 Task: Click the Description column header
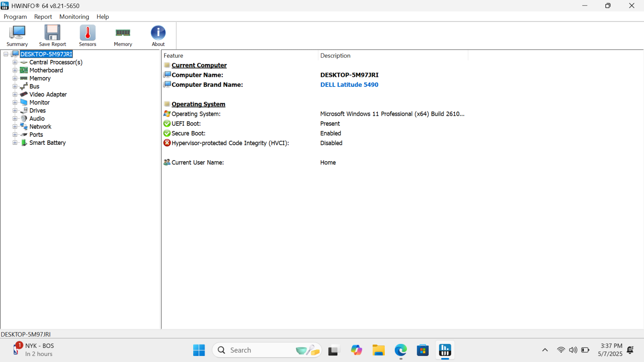(335, 56)
